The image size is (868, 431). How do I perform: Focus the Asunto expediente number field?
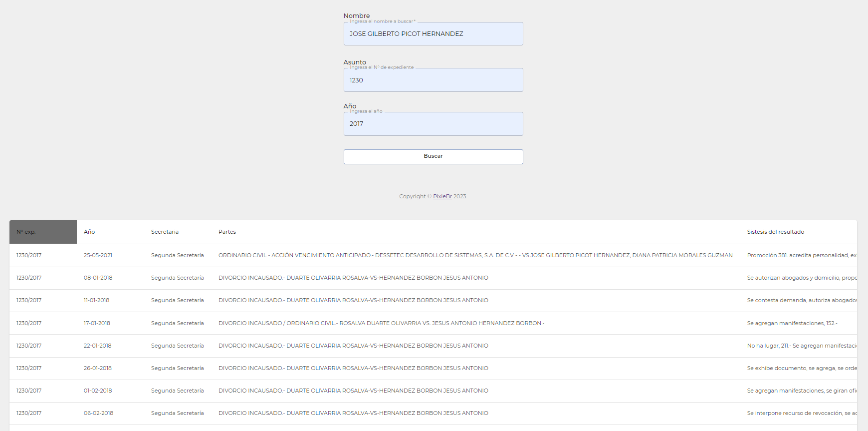click(433, 80)
